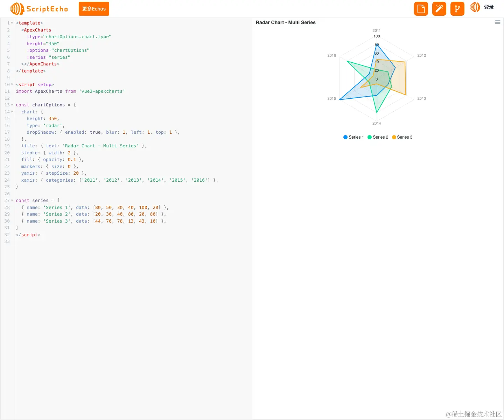The image size is (504, 420).
Task: Click the 2014 axis label on radar chart
Action: tap(377, 123)
